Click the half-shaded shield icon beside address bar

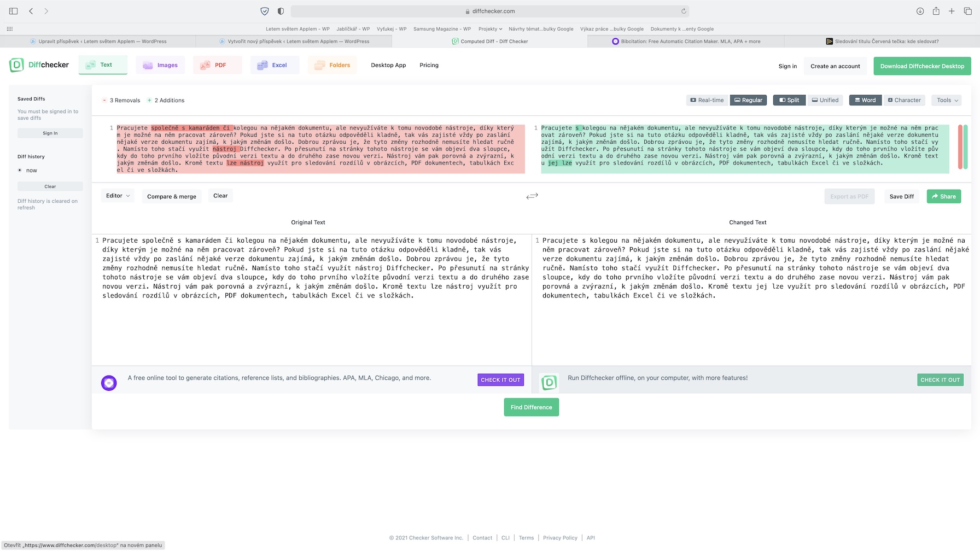(281, 11)
